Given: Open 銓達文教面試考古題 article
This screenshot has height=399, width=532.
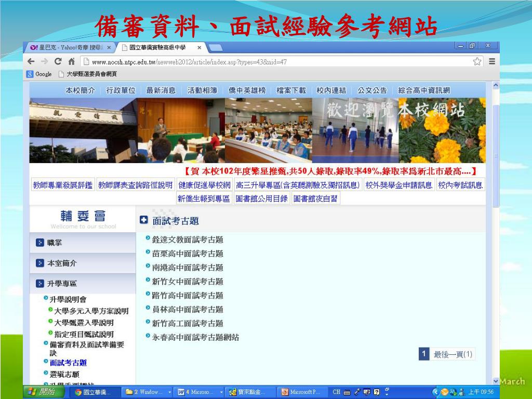Looking at the screenshot, I should (187, 240).
